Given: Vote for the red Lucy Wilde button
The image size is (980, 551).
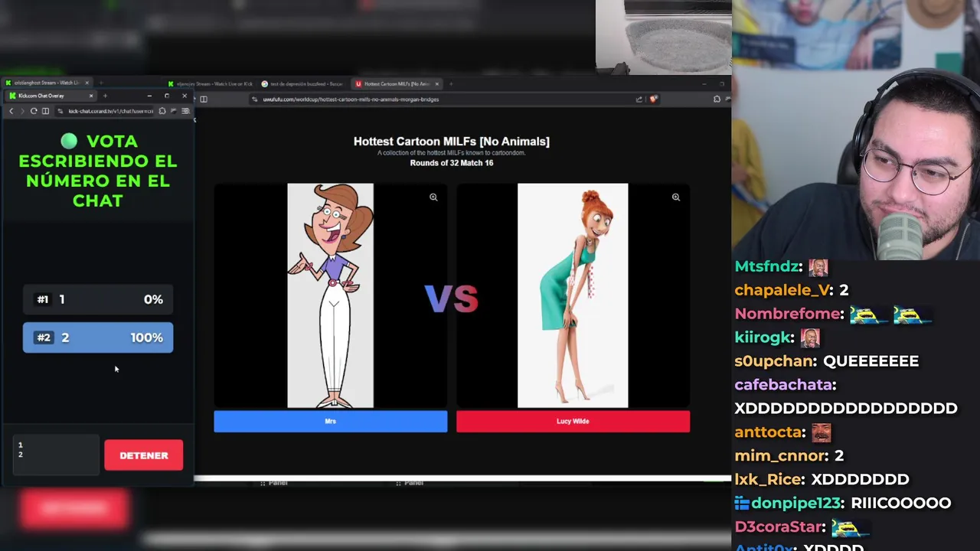Looking at the screenshot, I should [x=573, y=422].
